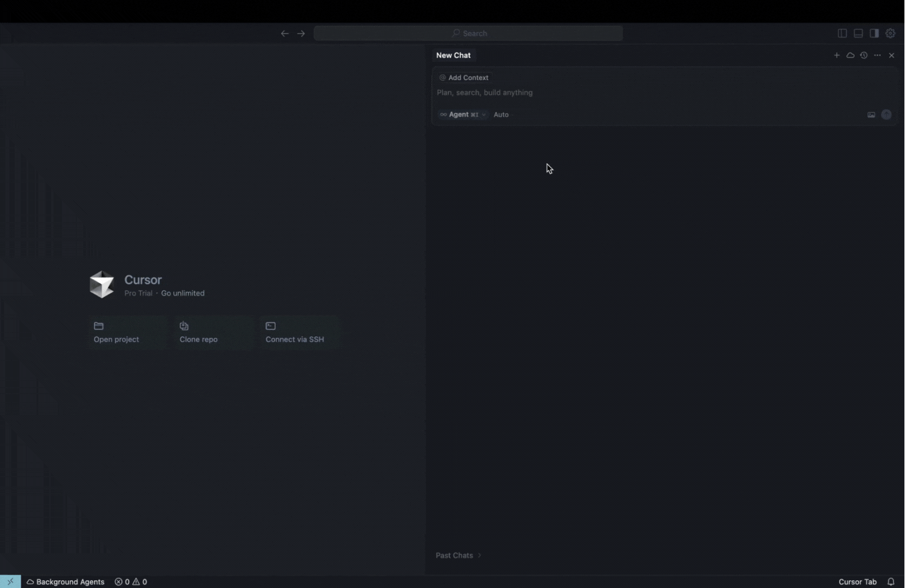Attach an image with the image icon
The height and width of the screenshot is (588, 905).
click(871, 115)
